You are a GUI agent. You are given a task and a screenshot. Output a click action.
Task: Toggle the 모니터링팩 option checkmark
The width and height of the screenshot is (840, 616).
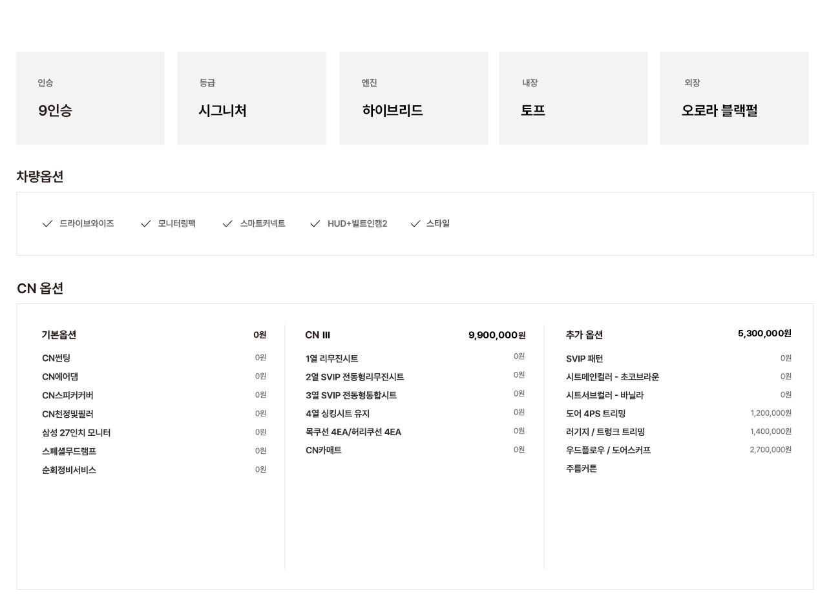click(145, 223)
